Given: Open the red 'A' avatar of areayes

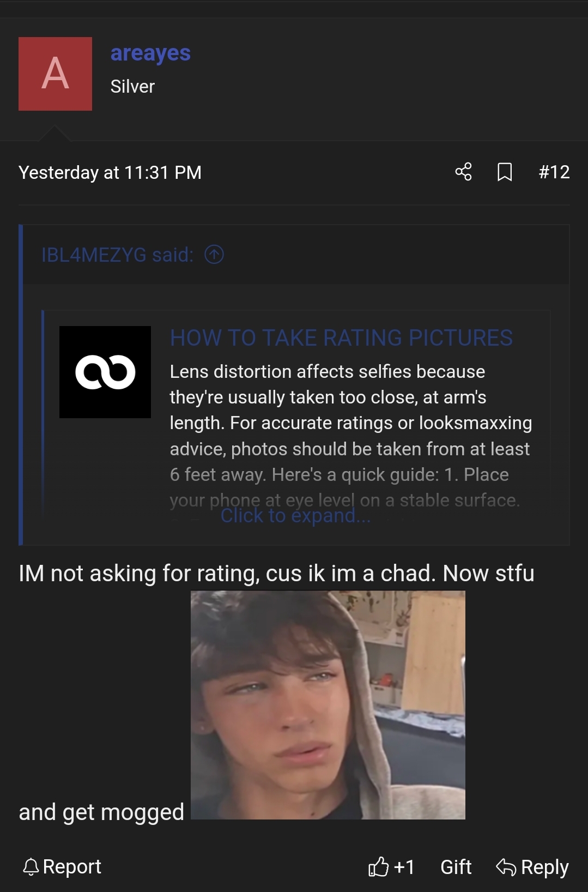Looking at the screenshot, I should (x=55, y=74).
